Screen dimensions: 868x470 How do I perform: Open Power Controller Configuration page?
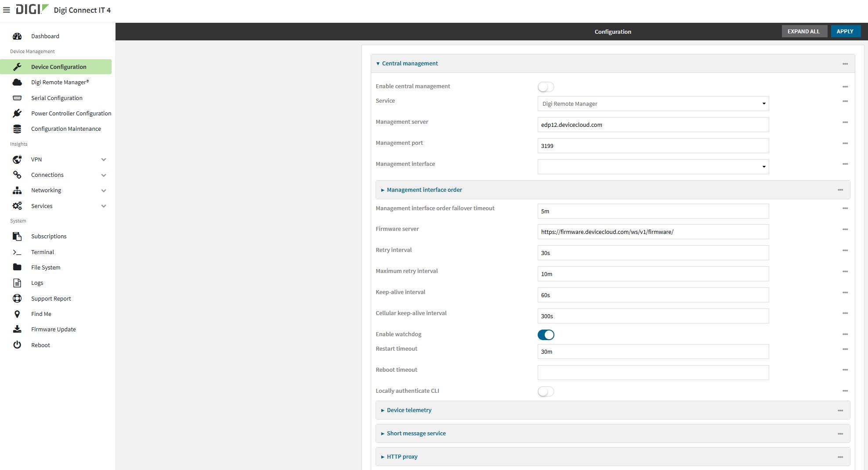pos(71,113)
